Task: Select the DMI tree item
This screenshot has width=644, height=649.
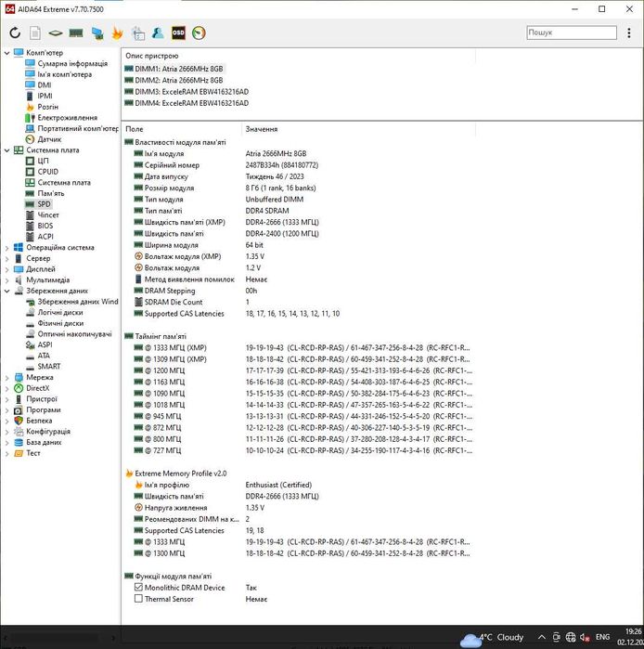Action: [x=45, y=84]
